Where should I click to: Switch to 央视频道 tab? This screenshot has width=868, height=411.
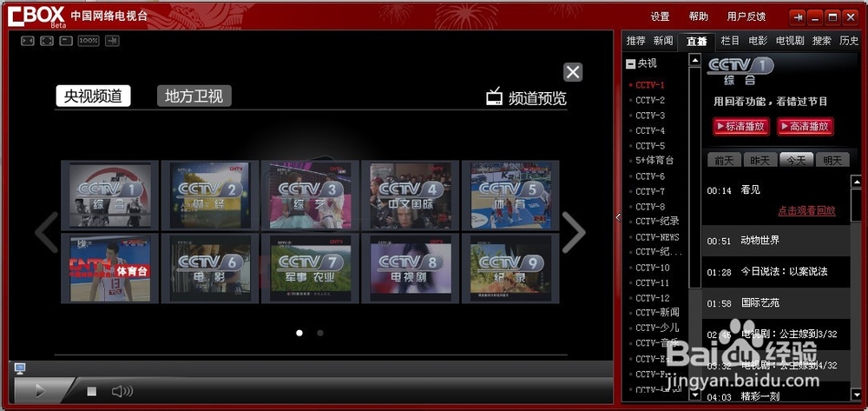(93, 96)
